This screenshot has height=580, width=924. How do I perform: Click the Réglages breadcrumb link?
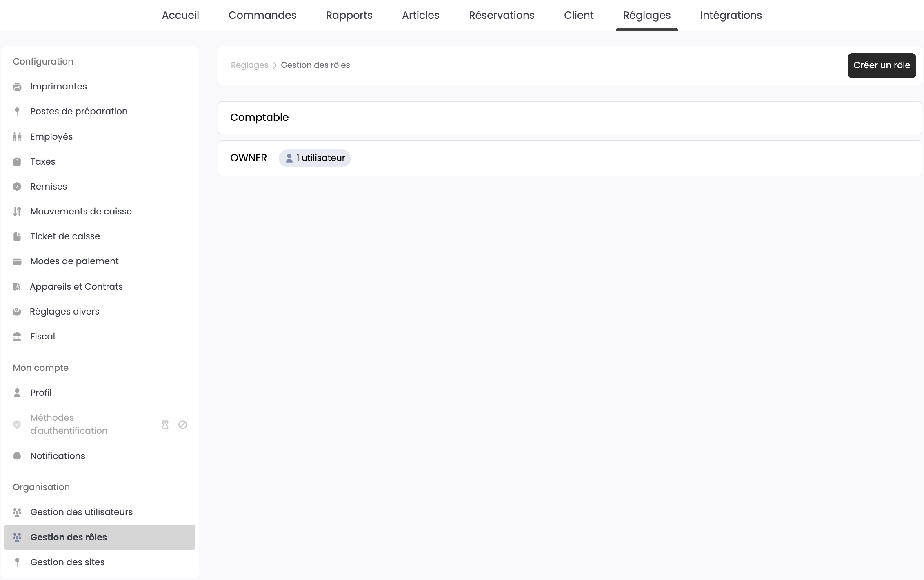point(249,65)
